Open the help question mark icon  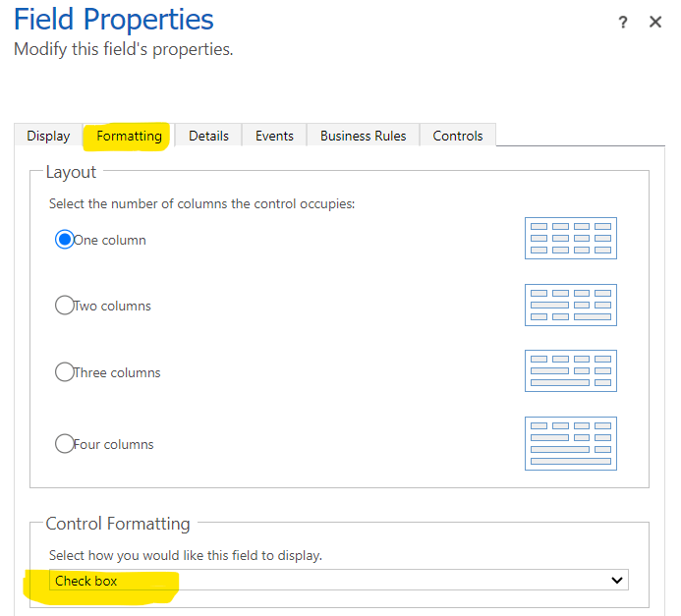(x=623, y=23)
